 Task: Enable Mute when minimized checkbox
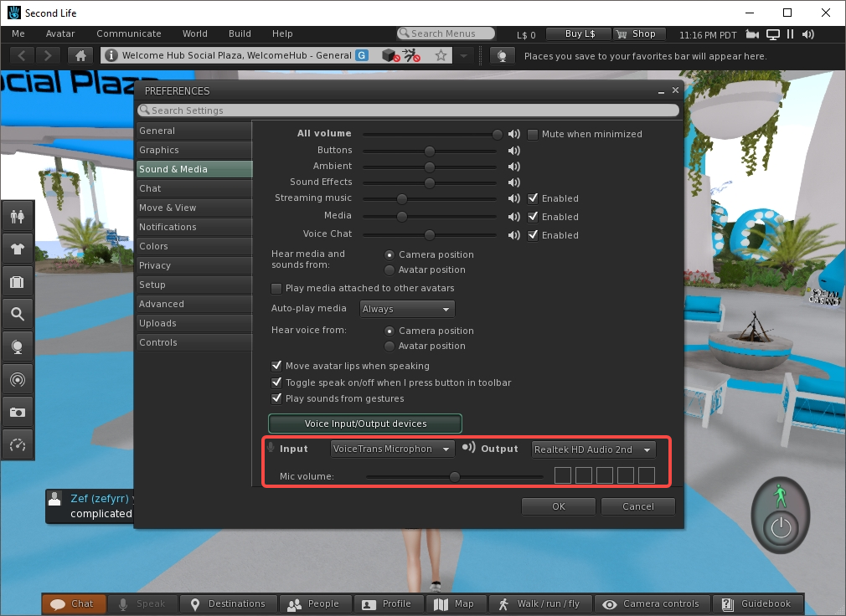533,134
